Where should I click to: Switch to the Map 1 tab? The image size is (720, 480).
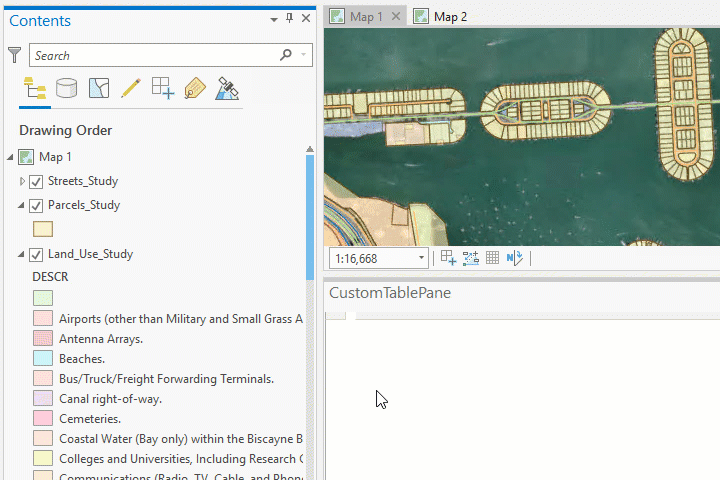point(366,17)
